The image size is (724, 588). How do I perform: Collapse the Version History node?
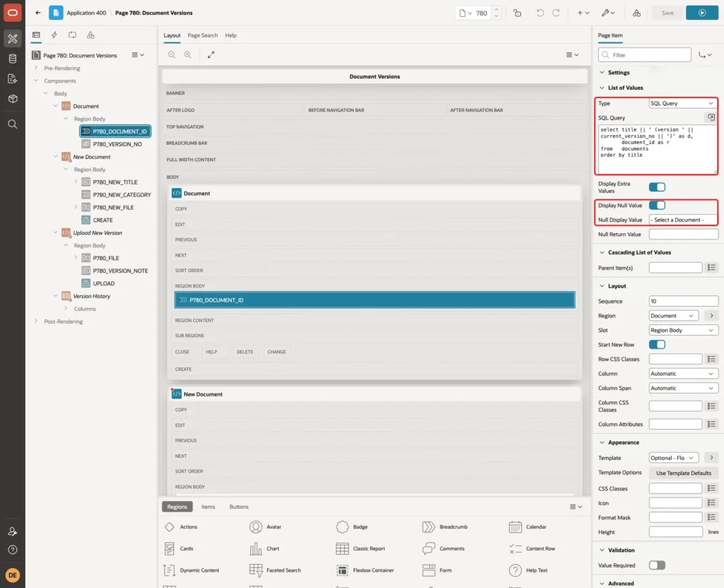55,296
